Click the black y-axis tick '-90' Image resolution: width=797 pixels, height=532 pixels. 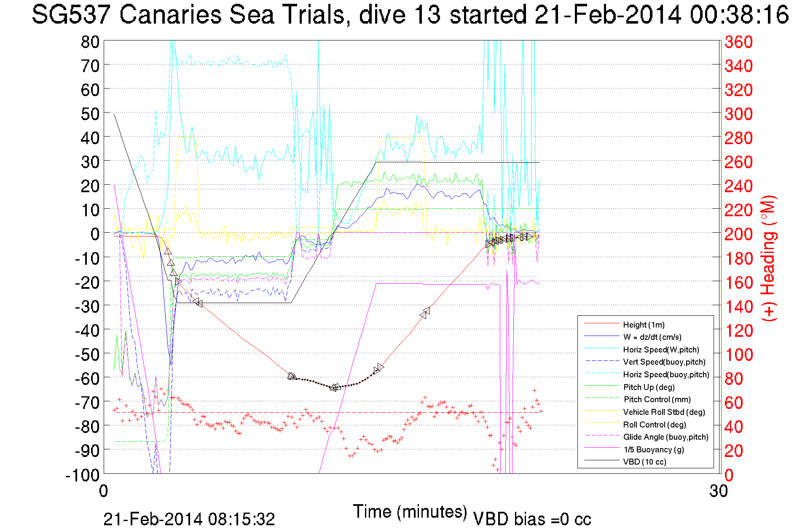87,451
